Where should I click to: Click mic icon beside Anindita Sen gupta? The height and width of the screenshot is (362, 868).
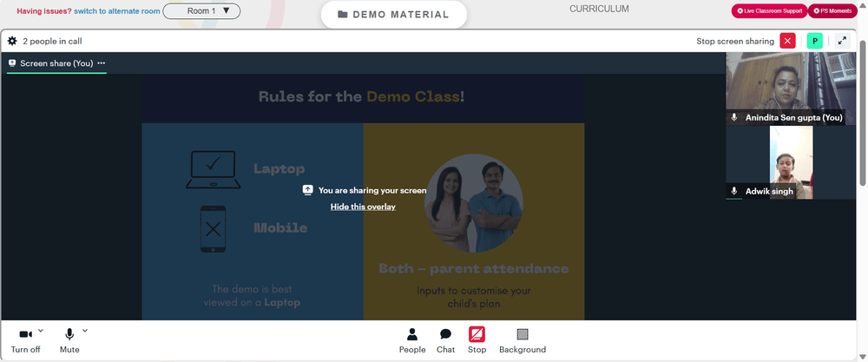pyautogui.click(x=734, y=117)
